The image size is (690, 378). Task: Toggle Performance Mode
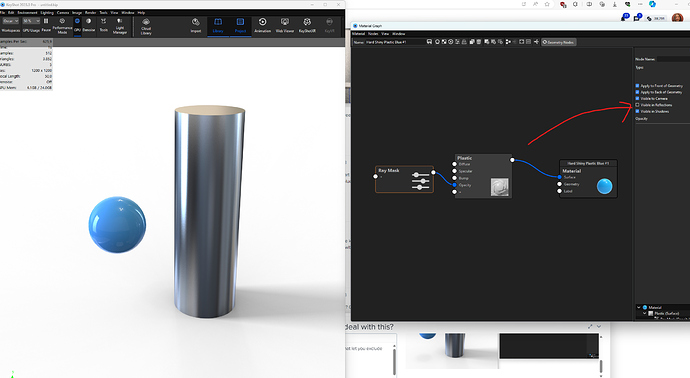click(x=62, y=26)
